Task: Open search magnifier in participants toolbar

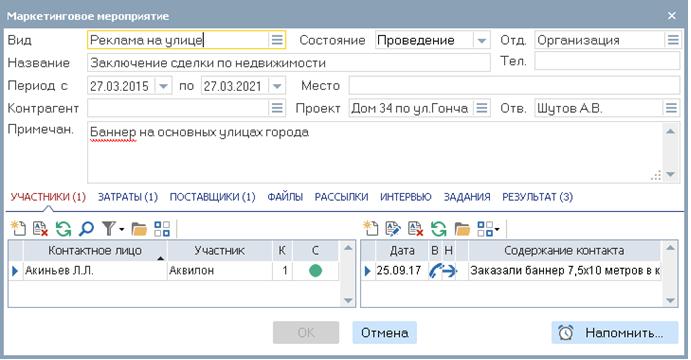Action: tap(86, 229)
